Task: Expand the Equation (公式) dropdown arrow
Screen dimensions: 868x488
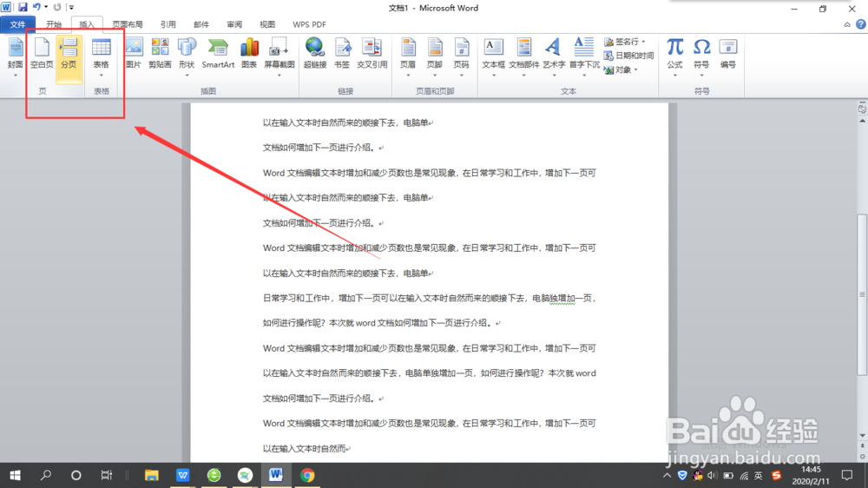Action: (x=674, y=76)
